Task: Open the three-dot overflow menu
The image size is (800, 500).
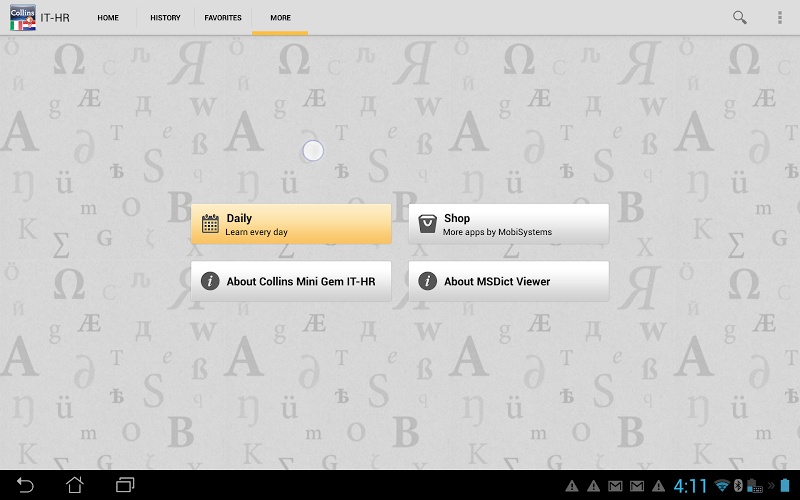Action: click(x=780, y=17)
